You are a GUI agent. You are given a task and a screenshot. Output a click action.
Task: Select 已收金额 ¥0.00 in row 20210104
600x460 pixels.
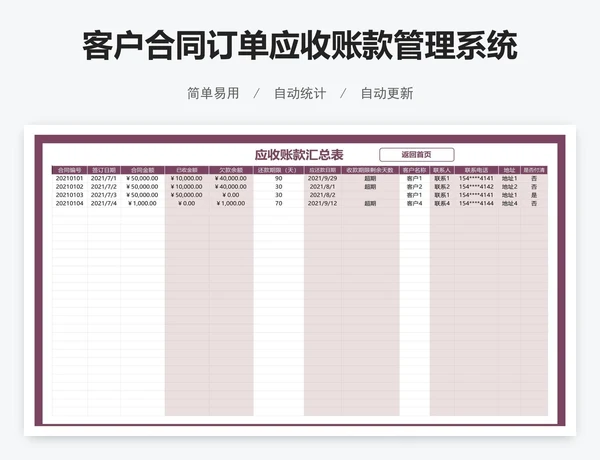coord(186,204)
